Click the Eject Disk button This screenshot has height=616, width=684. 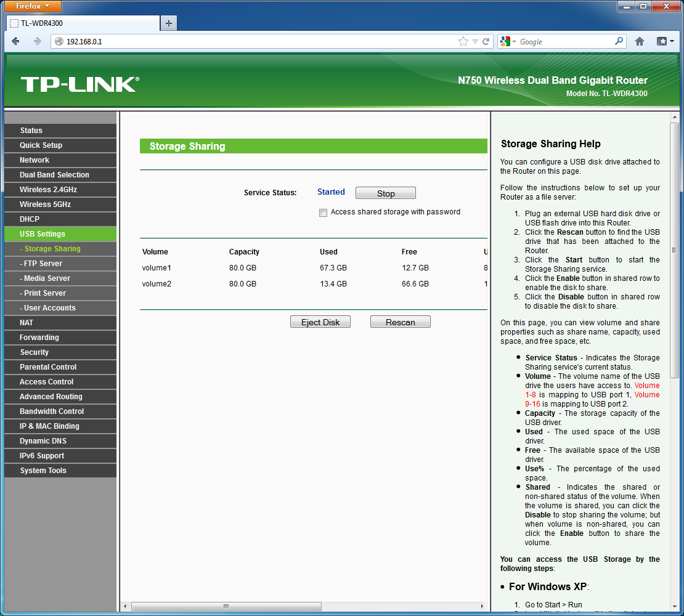pos(320,322)
